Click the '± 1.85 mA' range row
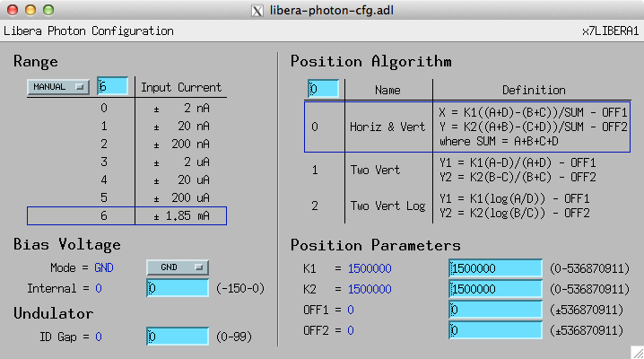Viewport: 644px width, 359px height. (x=126, y=215)
